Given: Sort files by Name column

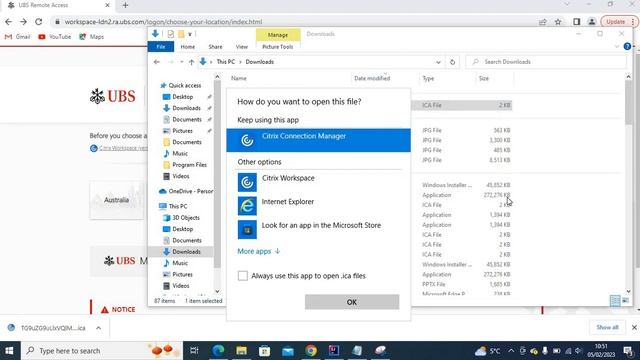Looking at the screenshot, I should 239,78.
